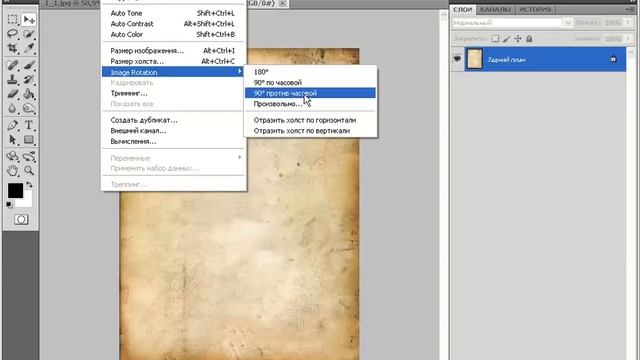Select the Move tool
The width and height of the screenshot is (640, 360).
click(29, 19)
